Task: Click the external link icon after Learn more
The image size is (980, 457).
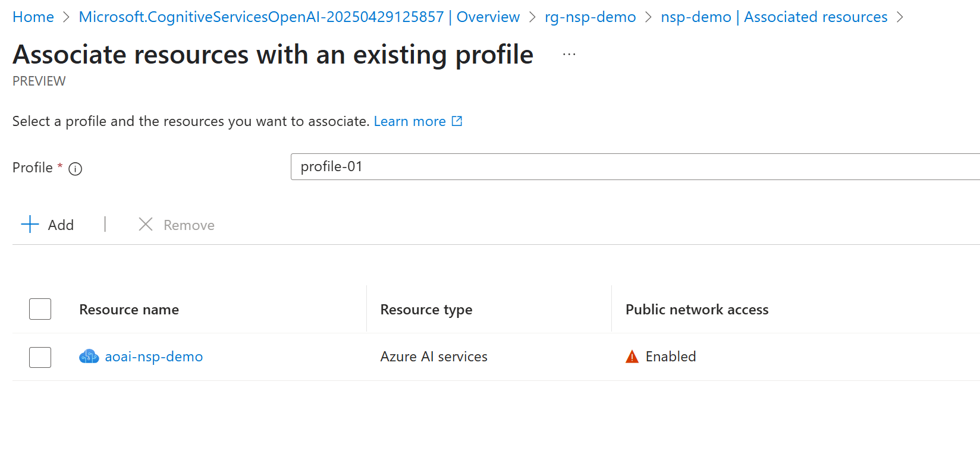Action: 457,121
